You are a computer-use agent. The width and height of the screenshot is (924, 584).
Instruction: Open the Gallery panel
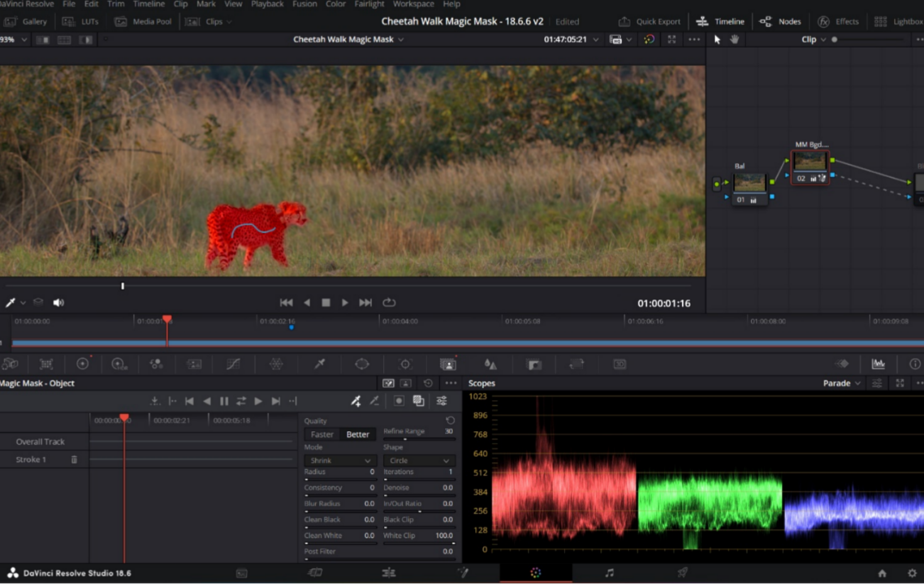coord(26,21)
